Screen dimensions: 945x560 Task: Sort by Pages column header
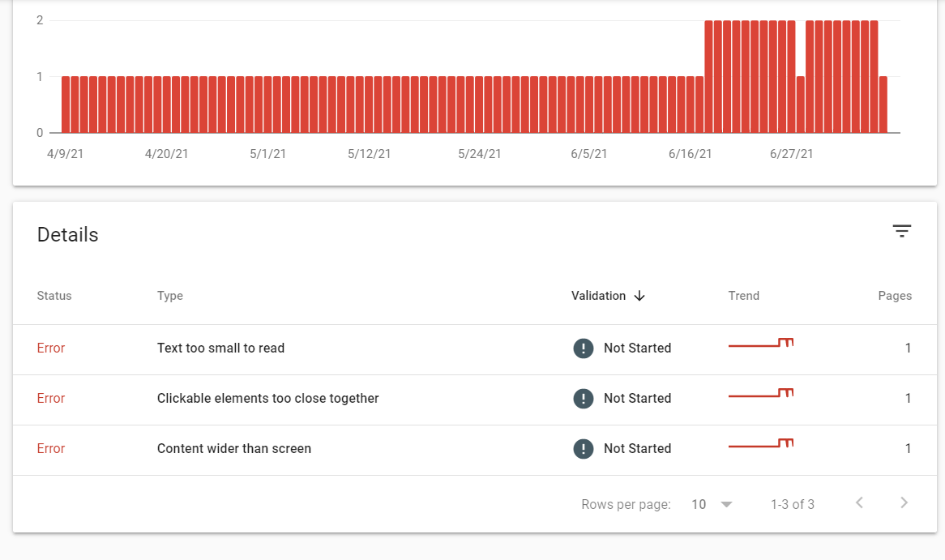pos(895,296)
